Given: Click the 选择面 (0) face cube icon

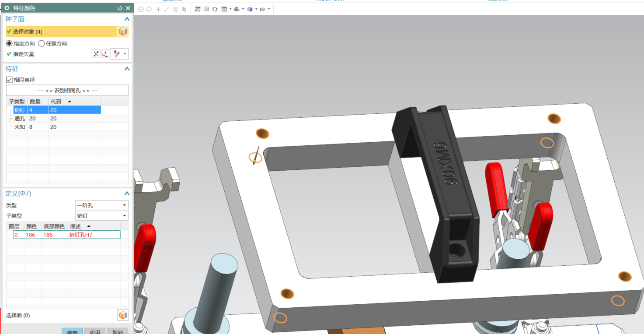Looking at the screenshot, I should pyautogui.click(x=123, y=315).
